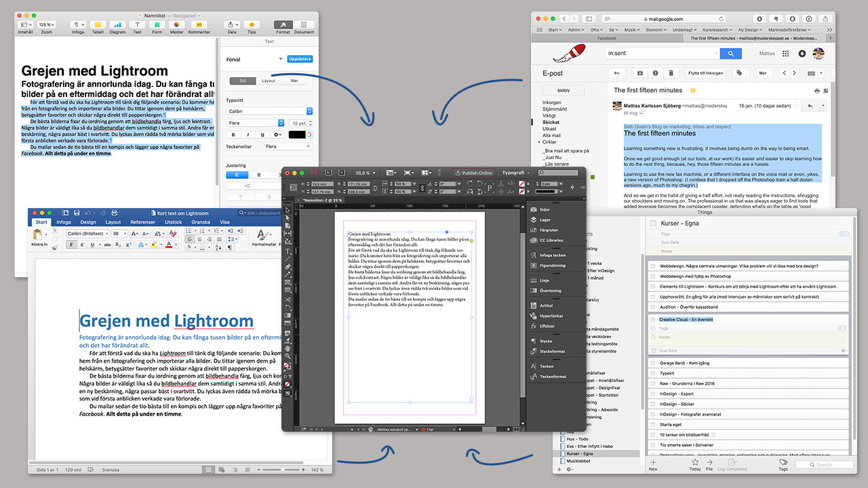Toggle bold B button in Pages sidebar
868x488 pixels.
click(232, 135)
